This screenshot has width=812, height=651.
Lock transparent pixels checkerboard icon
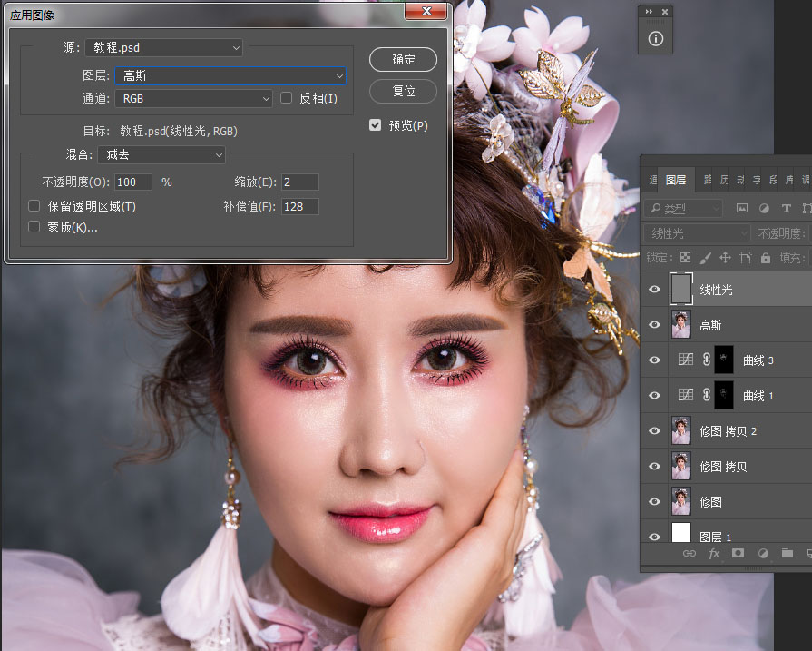coord(685,258)
